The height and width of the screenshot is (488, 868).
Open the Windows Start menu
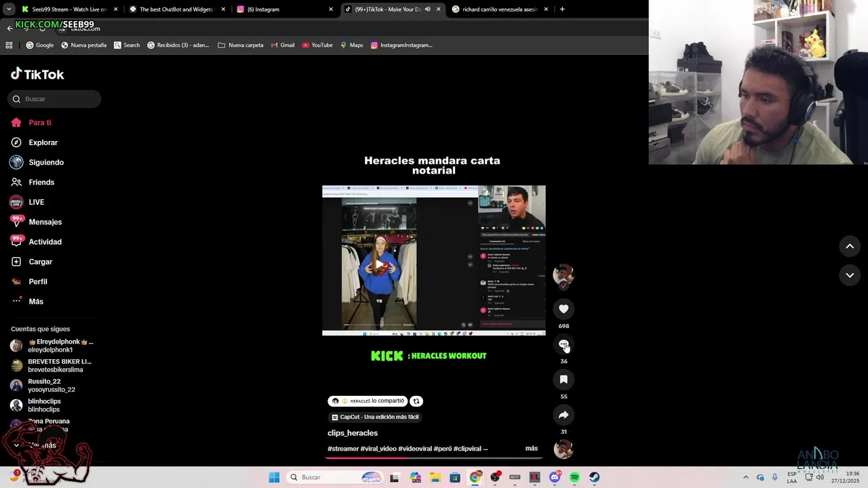[274, 477]
